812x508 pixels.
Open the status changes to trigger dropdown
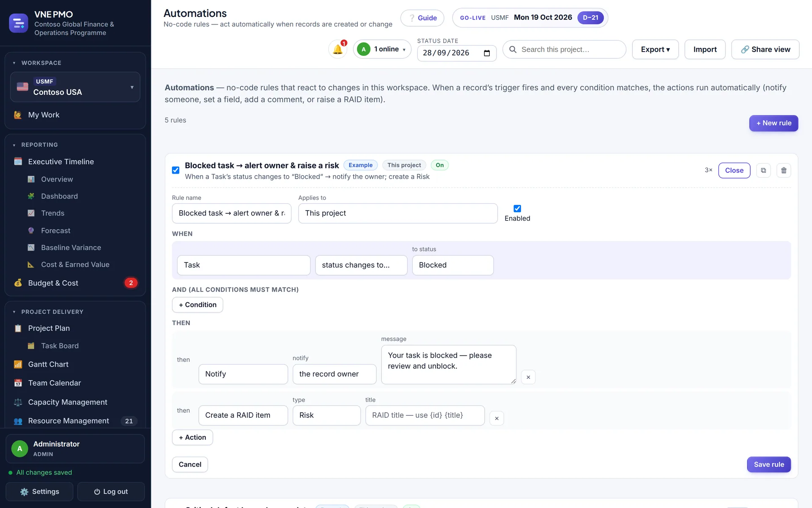point(361,265)
